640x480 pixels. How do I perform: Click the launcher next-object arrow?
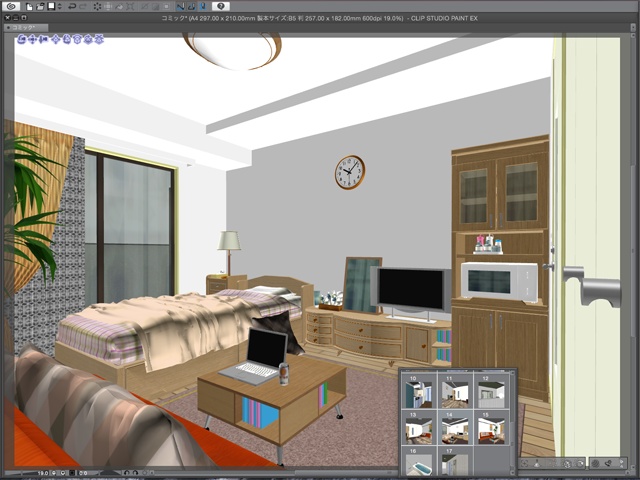click(x=622, y=464)
